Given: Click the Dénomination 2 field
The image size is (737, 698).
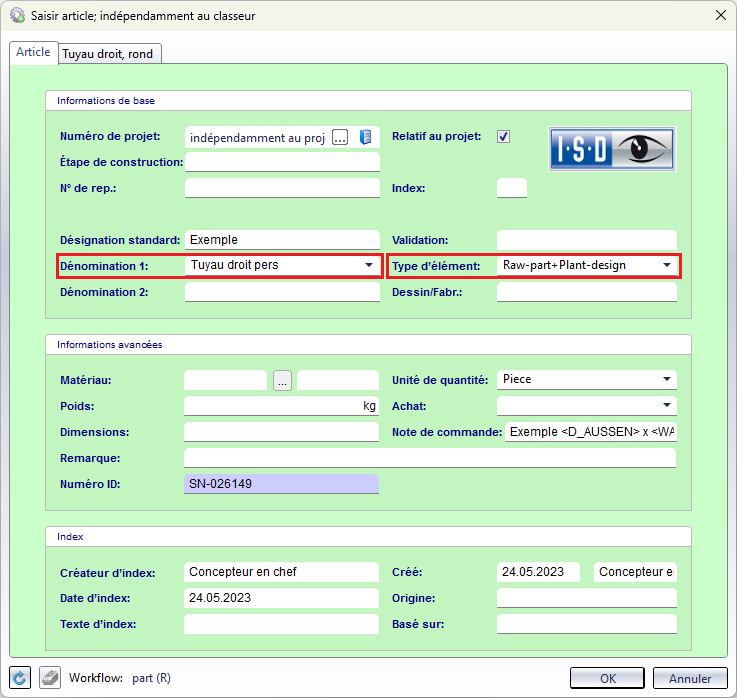Looking at the screenshot, I should click(x=282, y=292).
